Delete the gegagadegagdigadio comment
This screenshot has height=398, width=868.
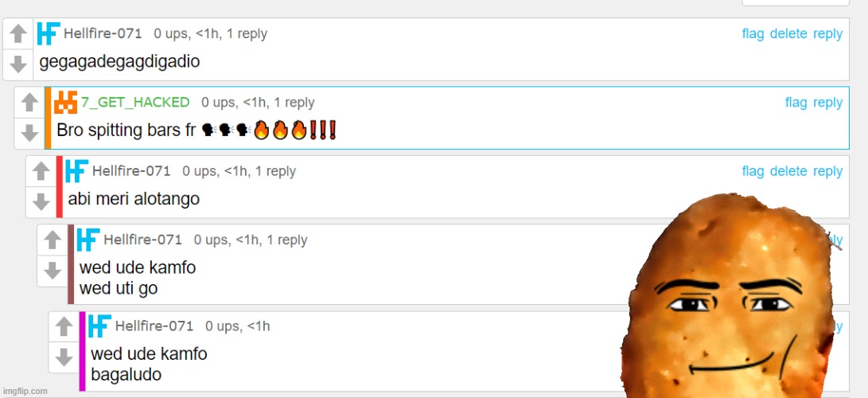coord(788,33)
